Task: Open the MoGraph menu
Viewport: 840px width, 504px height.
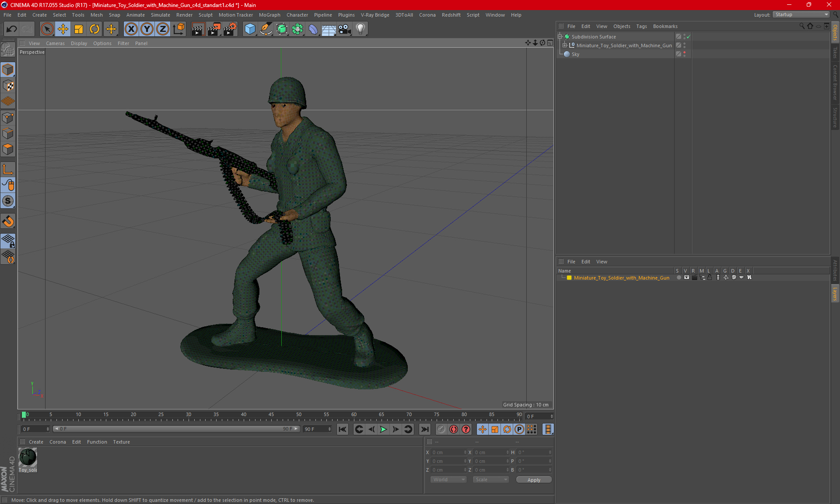Action: coord(269,15)
